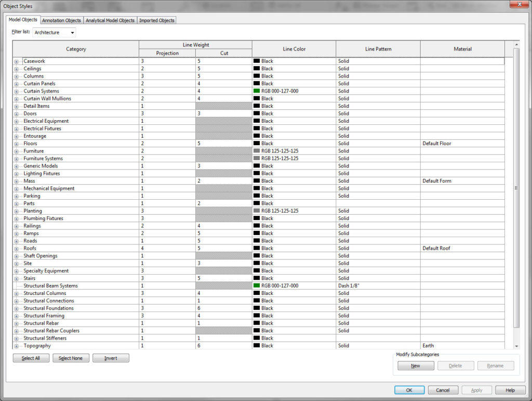Expand the Doors category node
The width and height of the screenshot is (532, 401).
16,114
